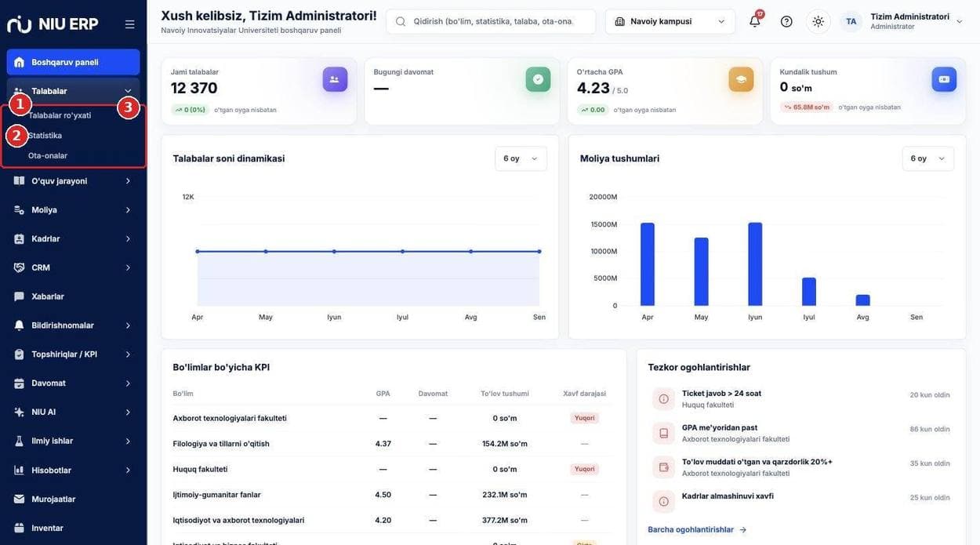Open Xabarlar from the sidebar
This screenshot has width=980, height=545.
click(x=73, y=296)
